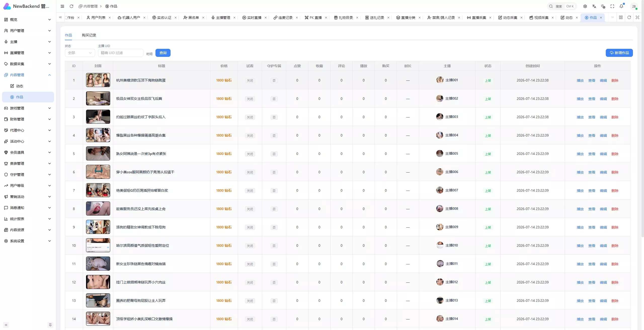Expand the 财务管理 sidebar menu
644x330 pixels.
tap(28, 119)
